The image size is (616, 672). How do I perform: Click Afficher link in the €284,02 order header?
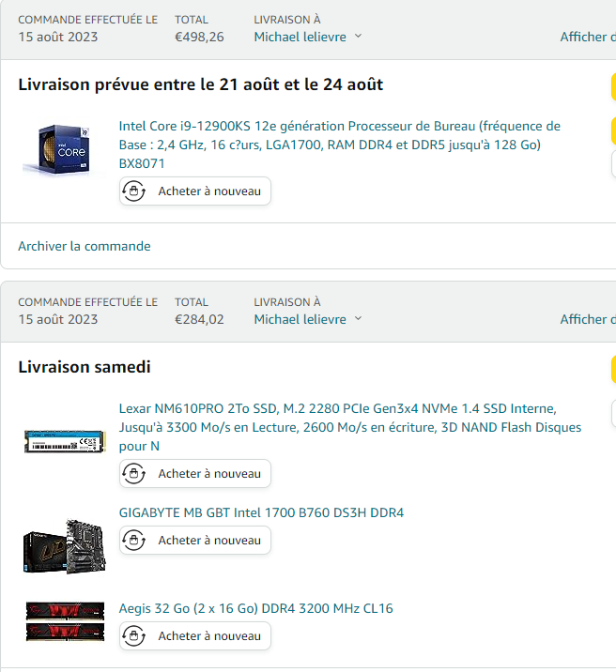click(x=588, y=319)
